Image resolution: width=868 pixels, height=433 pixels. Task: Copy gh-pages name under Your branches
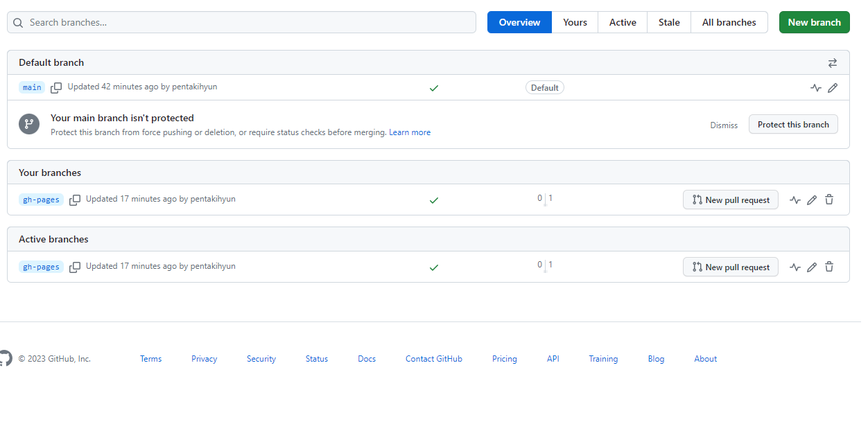click(75, 200)
